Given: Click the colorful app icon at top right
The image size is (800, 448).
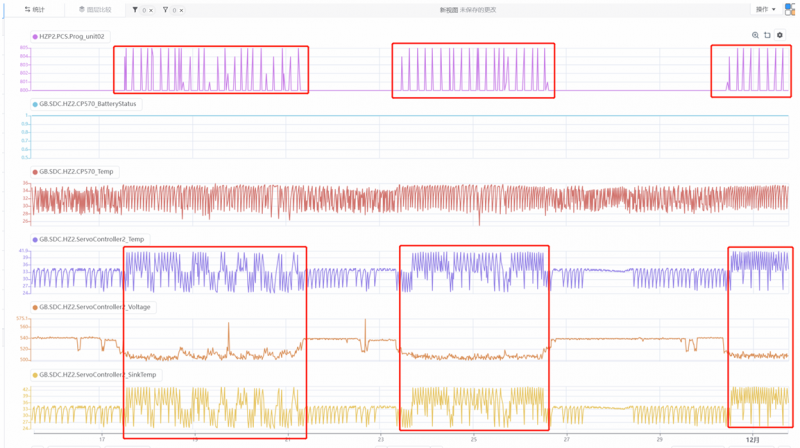Looking at the screenshot, I should pos(790,9).
